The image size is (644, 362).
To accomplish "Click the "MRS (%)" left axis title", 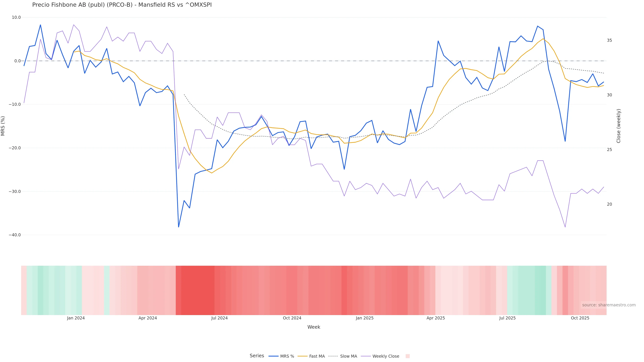I will pos(3,126).
